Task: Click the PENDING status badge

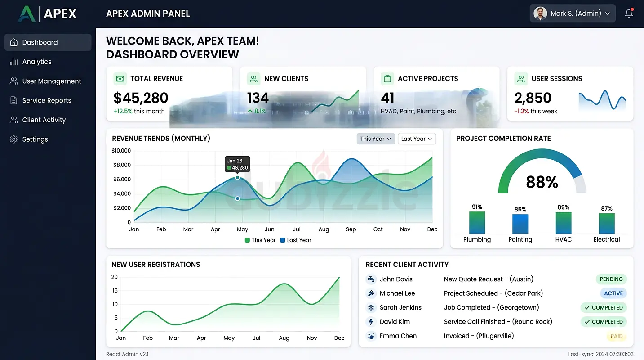Action: [611, 279]
